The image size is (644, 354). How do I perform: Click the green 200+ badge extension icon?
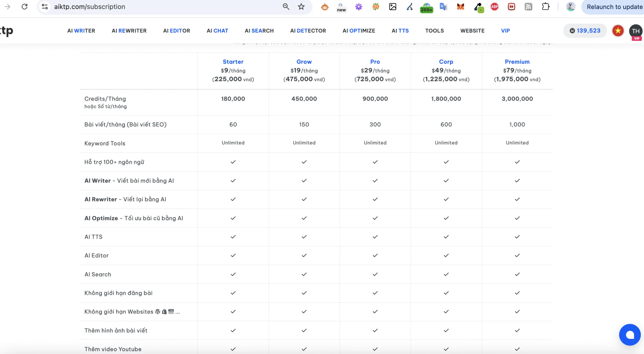coord(426,8)
